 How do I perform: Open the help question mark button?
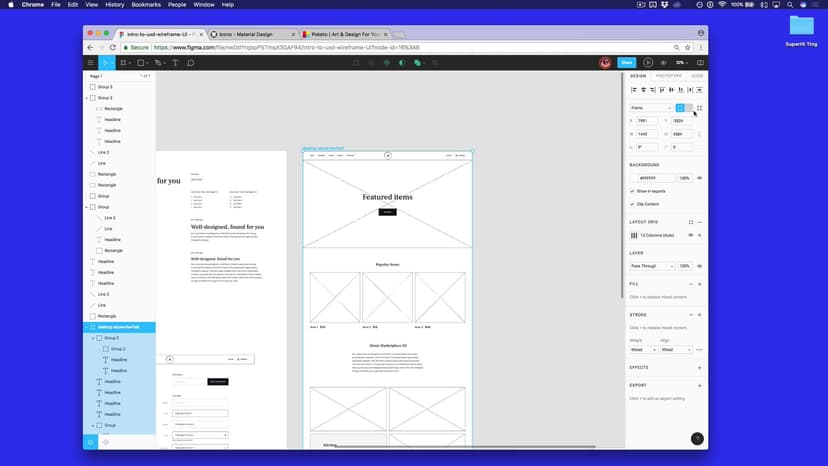tap(697, 438)
